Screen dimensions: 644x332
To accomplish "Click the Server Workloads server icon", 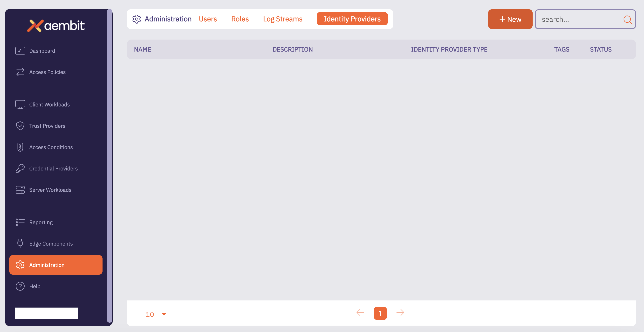I will [x=20, y=190].
